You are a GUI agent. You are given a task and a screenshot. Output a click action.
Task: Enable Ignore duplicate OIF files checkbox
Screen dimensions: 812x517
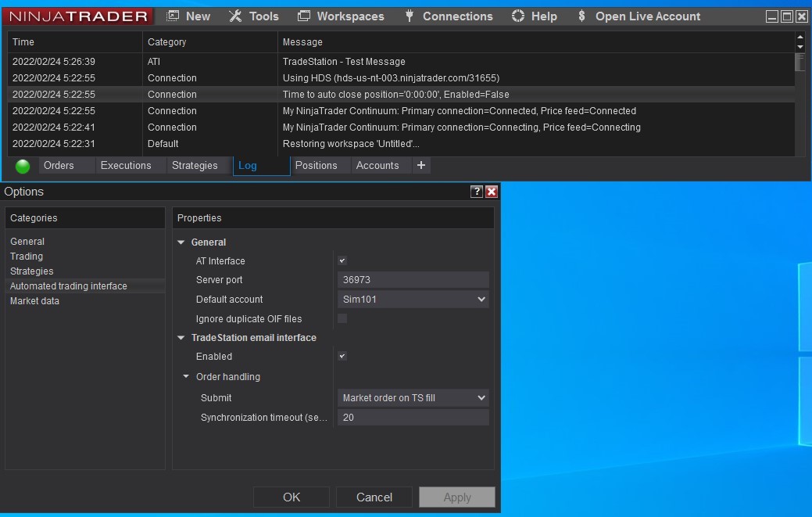point(342,318)
